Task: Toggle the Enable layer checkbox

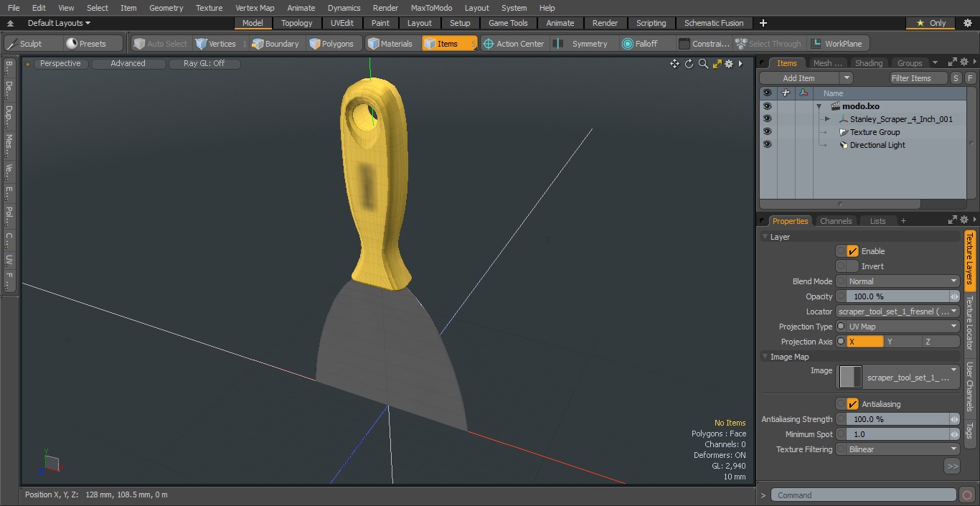Action: tap(852, 251)
